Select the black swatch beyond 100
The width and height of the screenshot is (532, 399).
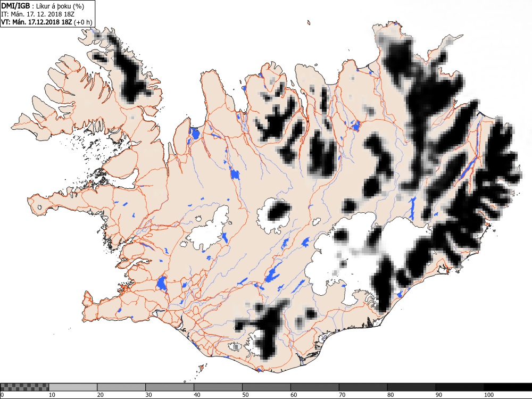coord(508,387)
